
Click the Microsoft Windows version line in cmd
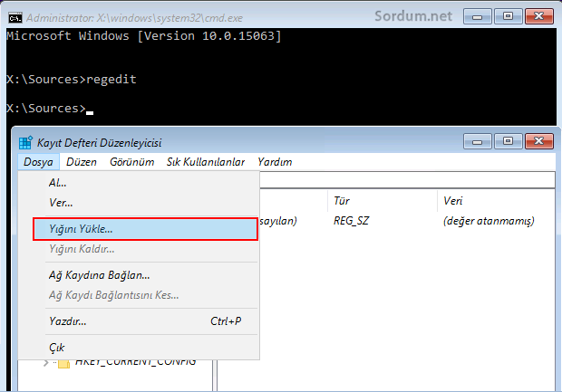click(144, 36)
